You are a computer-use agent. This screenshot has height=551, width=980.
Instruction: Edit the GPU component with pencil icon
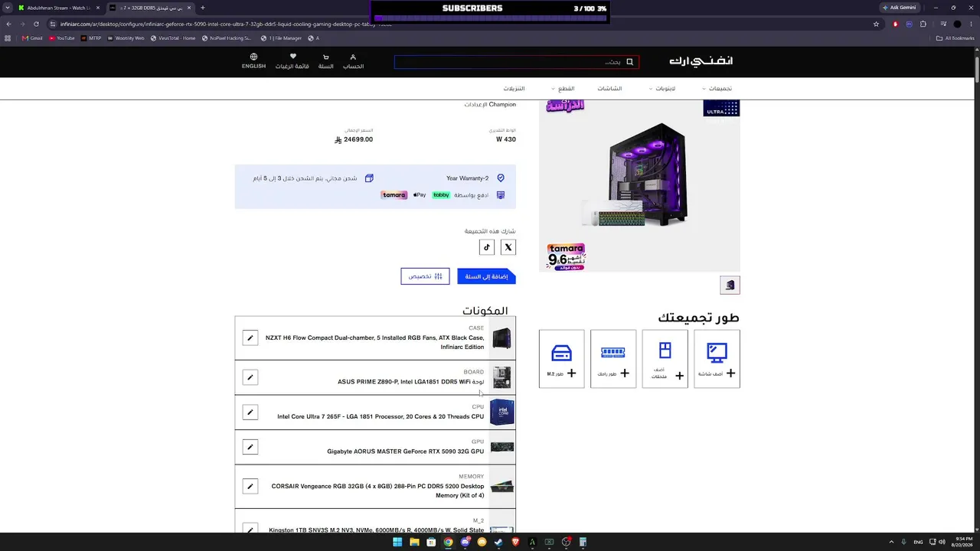250,447
